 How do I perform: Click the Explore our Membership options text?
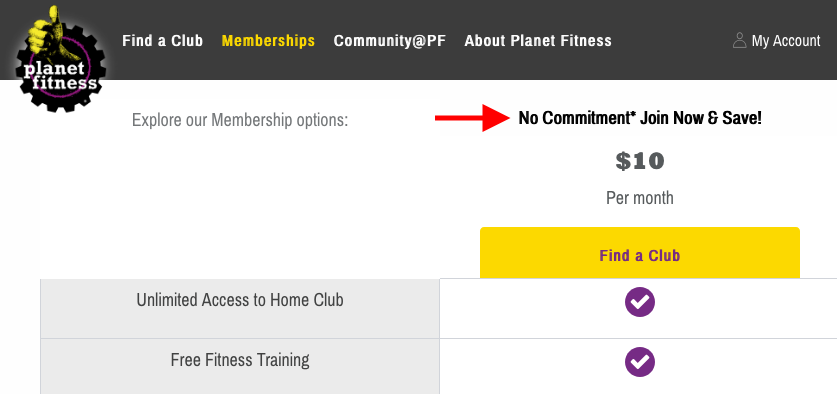240,120
